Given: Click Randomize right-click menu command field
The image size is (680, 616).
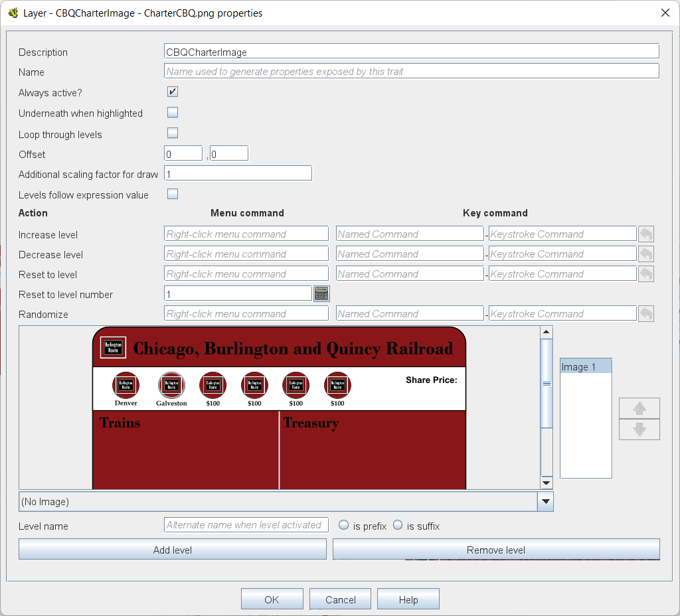Looking at the screenshot, I should pos(246,313).
